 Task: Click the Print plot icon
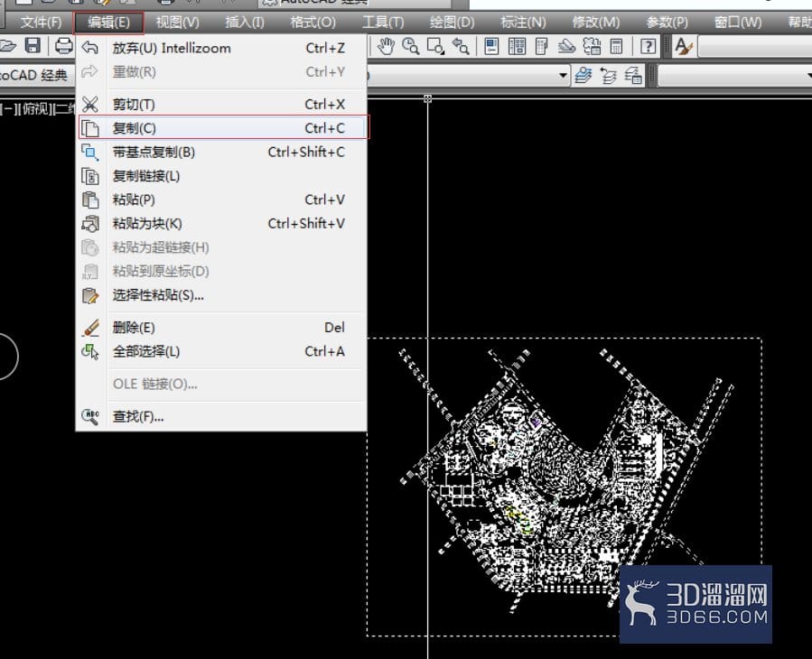(x=64, y=45)
